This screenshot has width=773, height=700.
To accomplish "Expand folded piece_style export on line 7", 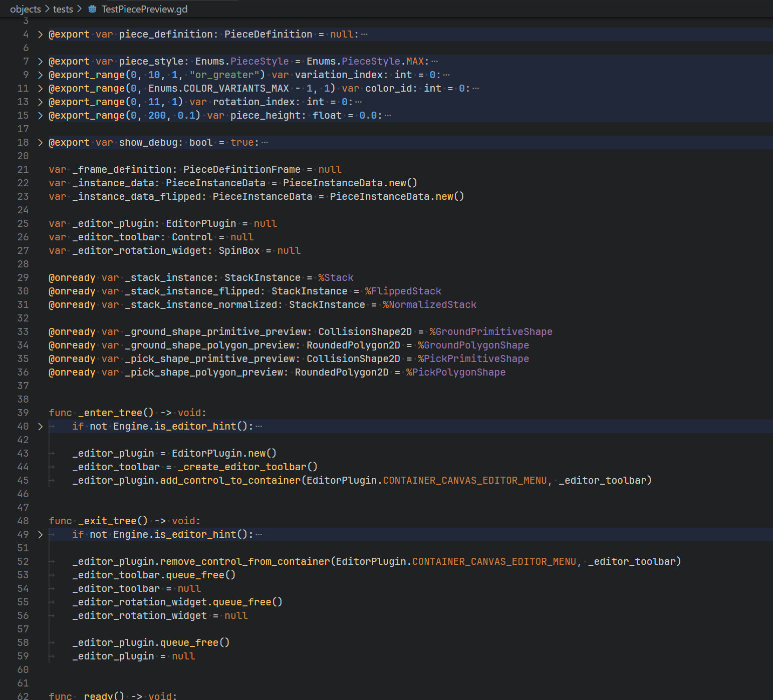I will pos(41,62).
